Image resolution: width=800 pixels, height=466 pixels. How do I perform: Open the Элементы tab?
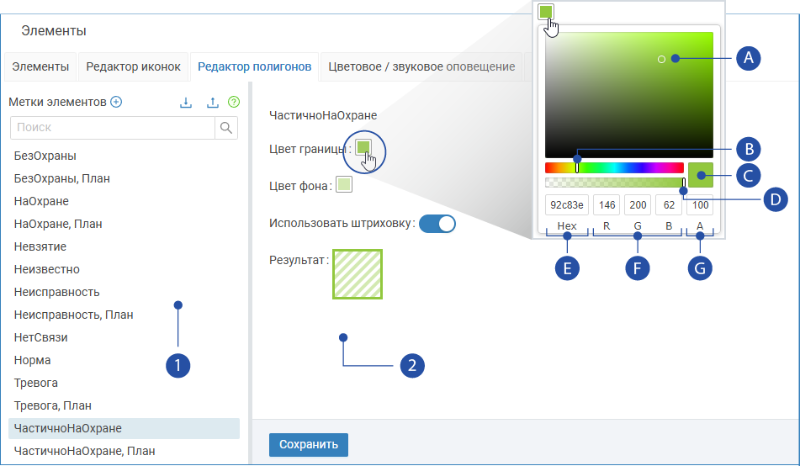coord(40,67)
